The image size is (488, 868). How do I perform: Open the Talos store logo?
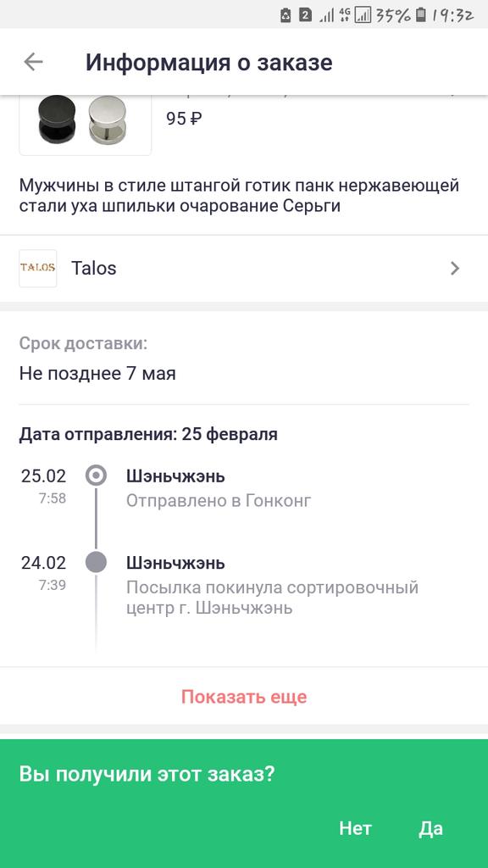37,269
